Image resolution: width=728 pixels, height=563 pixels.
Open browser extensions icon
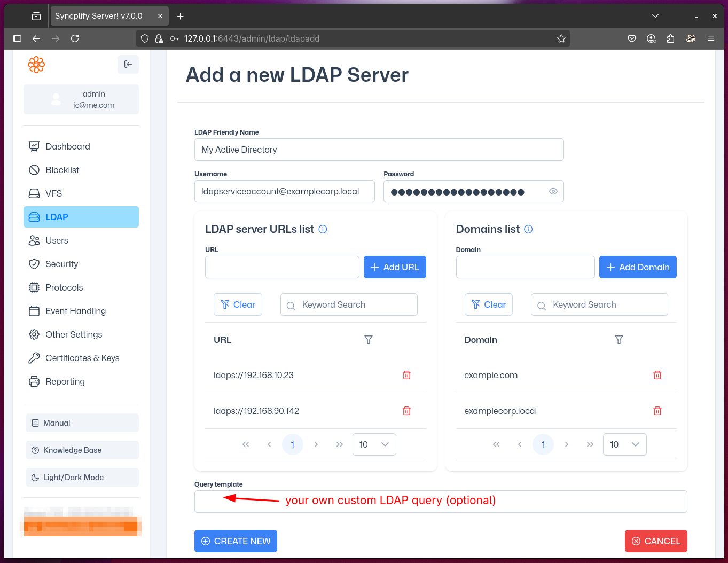click(671, 38)
